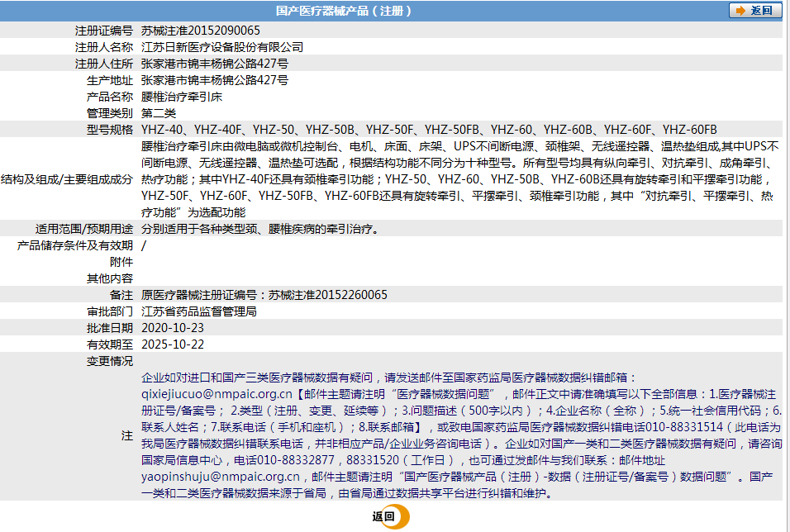Select the phone number 010-88331514
The width and height of the screenshot is (790, 532).
(x=684, y=427)
